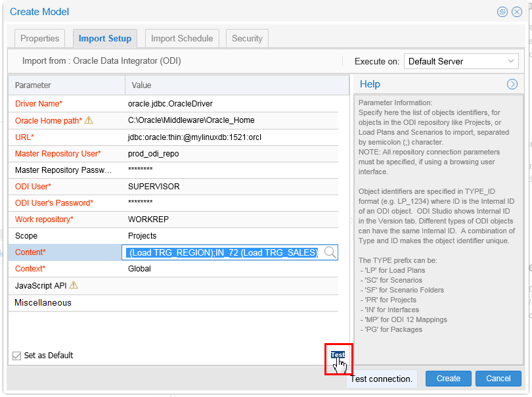The width and height of the screenshot is (532, 397).
Task: Select the Context* parameter label
Action: pyautogui.click(x=30, y=269)
